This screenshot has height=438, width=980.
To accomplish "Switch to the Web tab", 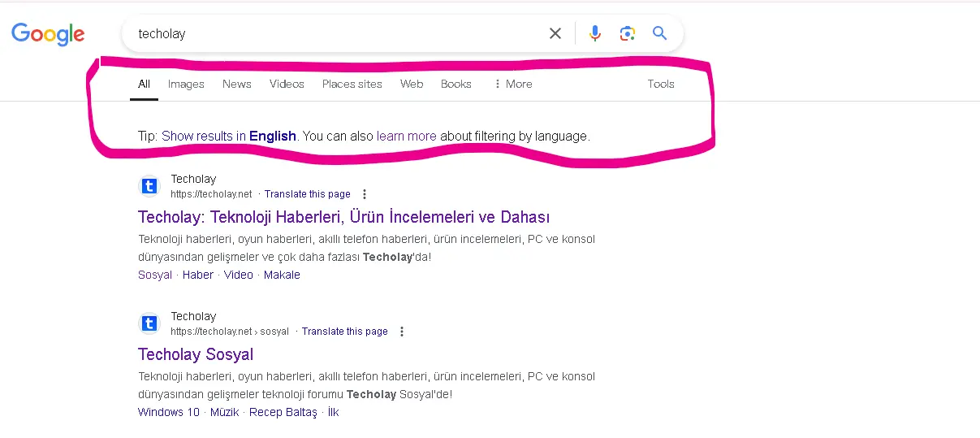I will tap(412, 84).
